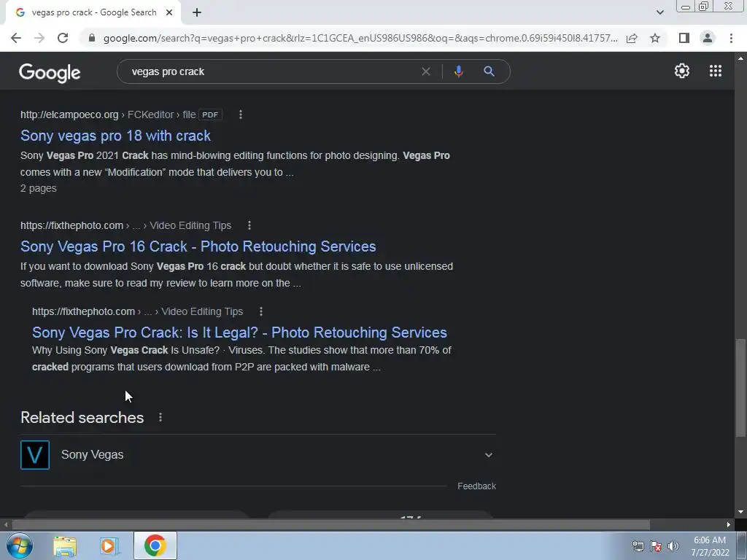Click the elcampoeco.org result URL
747x560 pixels.
point(69,114)
